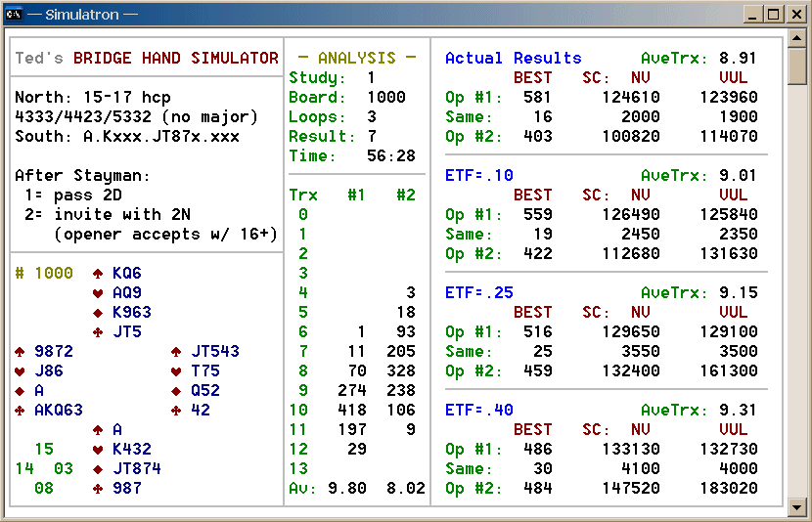Click North's diamond symbol beside K963
Screen dimensions: 812x522
(x=98, y=313)
